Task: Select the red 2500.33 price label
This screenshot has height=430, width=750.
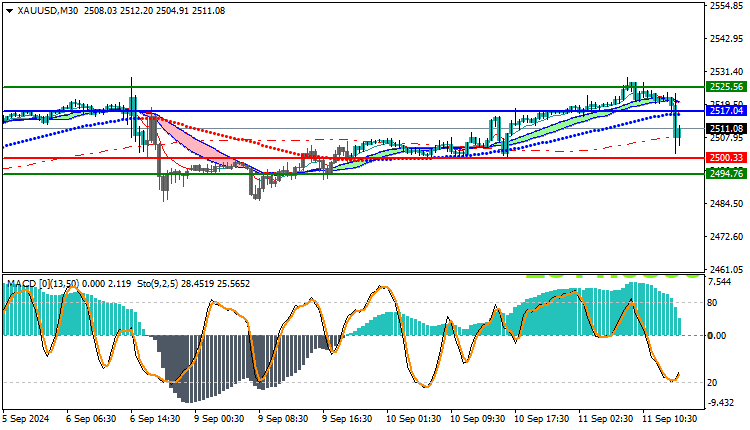Action: pyautogui.click(x=726, y=158)
